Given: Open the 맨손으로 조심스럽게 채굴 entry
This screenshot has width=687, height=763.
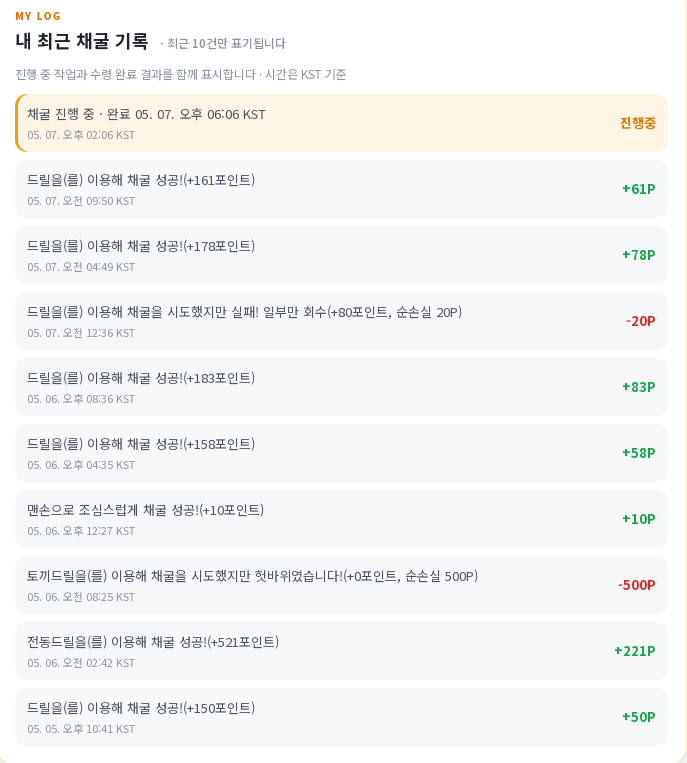Looking at the screenshot, I should coord(341,519).
